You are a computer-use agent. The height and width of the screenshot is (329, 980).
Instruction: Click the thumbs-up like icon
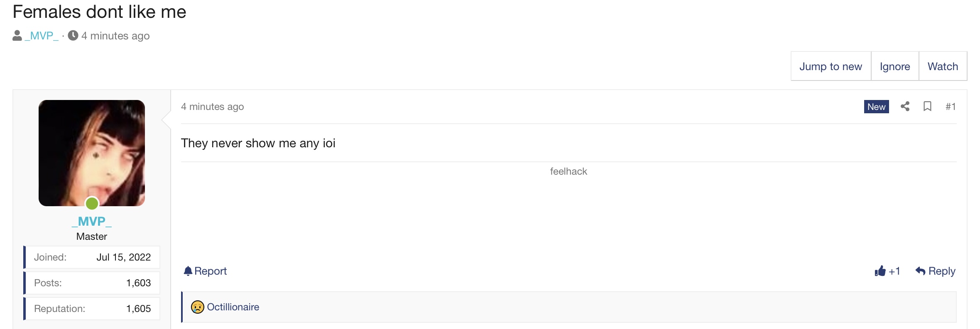point(880,271)
